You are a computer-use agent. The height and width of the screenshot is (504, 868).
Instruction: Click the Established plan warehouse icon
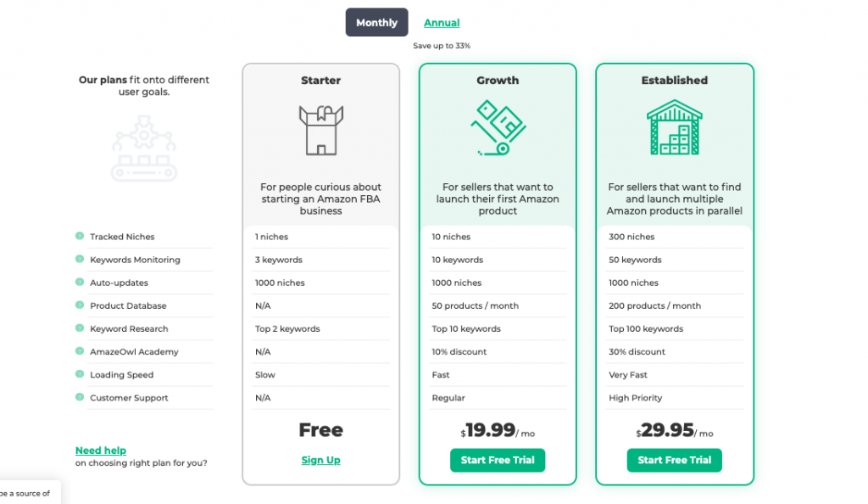[674, 127]
